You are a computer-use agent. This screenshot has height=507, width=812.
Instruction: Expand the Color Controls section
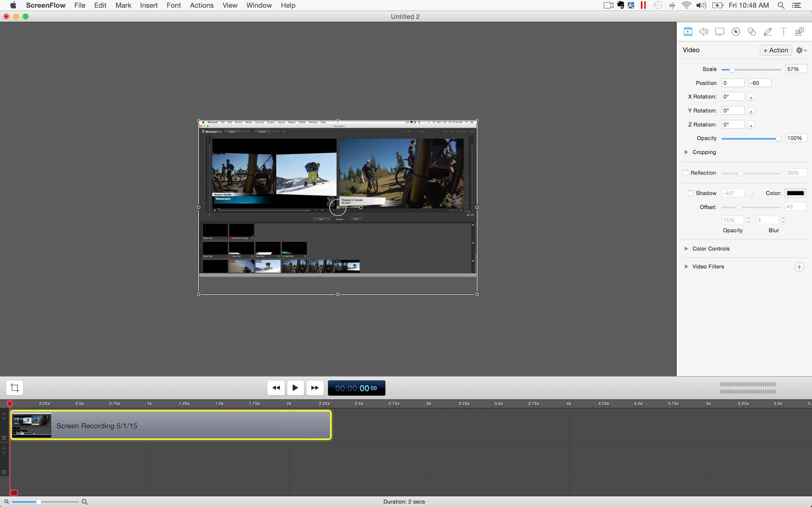(686, 249)
